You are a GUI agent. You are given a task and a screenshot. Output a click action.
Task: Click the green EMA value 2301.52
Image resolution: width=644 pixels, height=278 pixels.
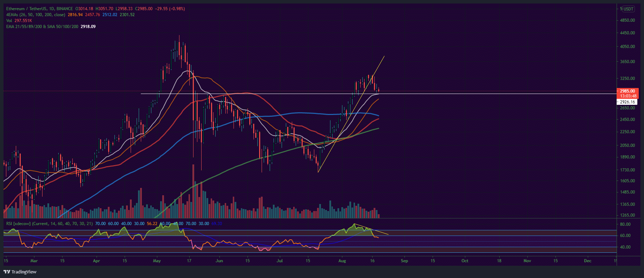coord(127,15)
